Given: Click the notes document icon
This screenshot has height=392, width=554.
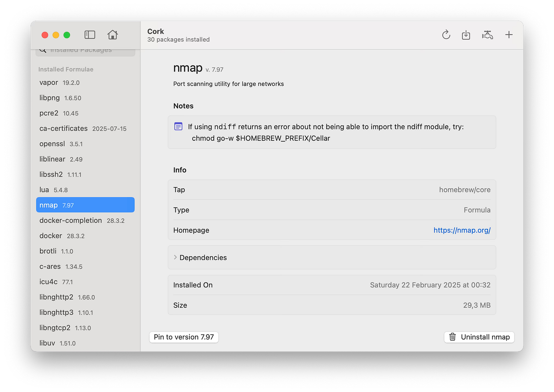Looking at the screenshot, I should [178, 126].
